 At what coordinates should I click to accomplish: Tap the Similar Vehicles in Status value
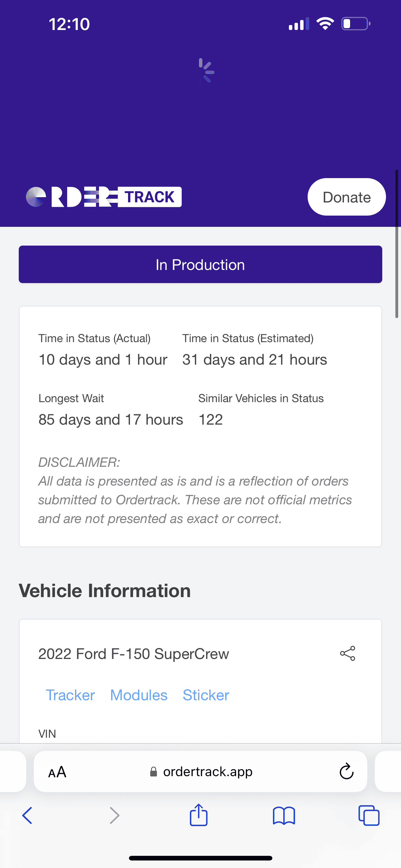(x=211, y=420)
